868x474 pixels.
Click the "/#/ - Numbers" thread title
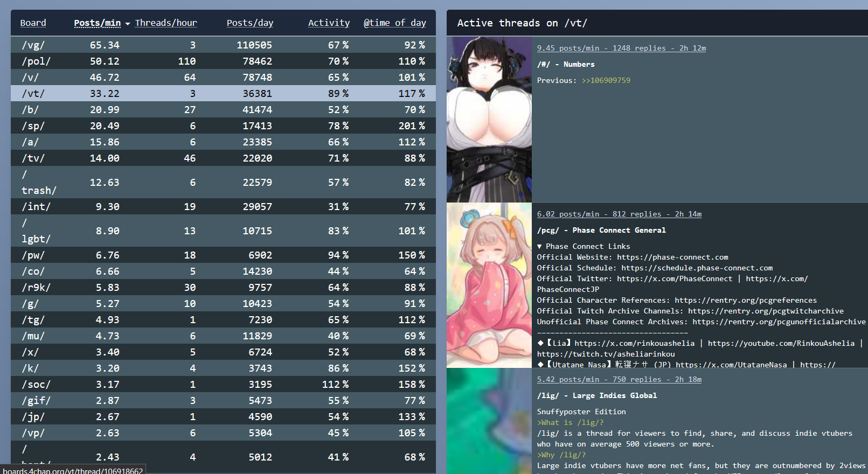(x=566, y=64)
